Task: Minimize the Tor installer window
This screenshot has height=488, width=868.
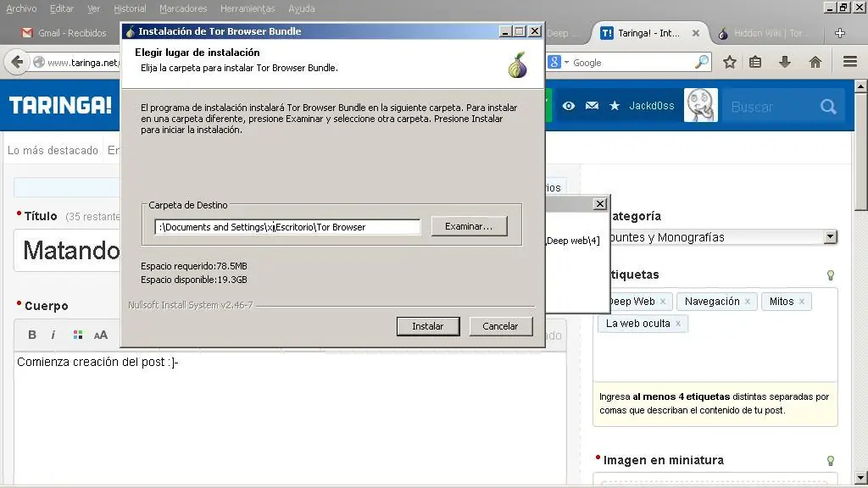Action: point(505,31)
